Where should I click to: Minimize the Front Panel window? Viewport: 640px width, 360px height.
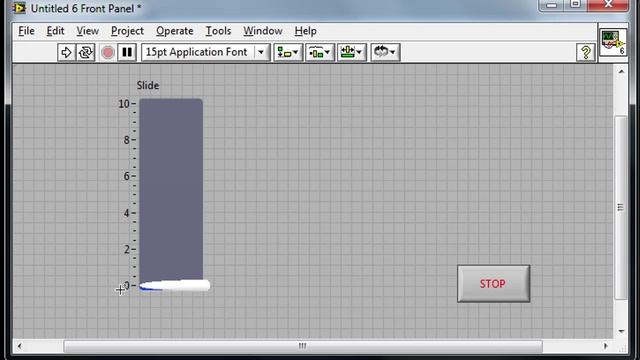tap(551, 5)
